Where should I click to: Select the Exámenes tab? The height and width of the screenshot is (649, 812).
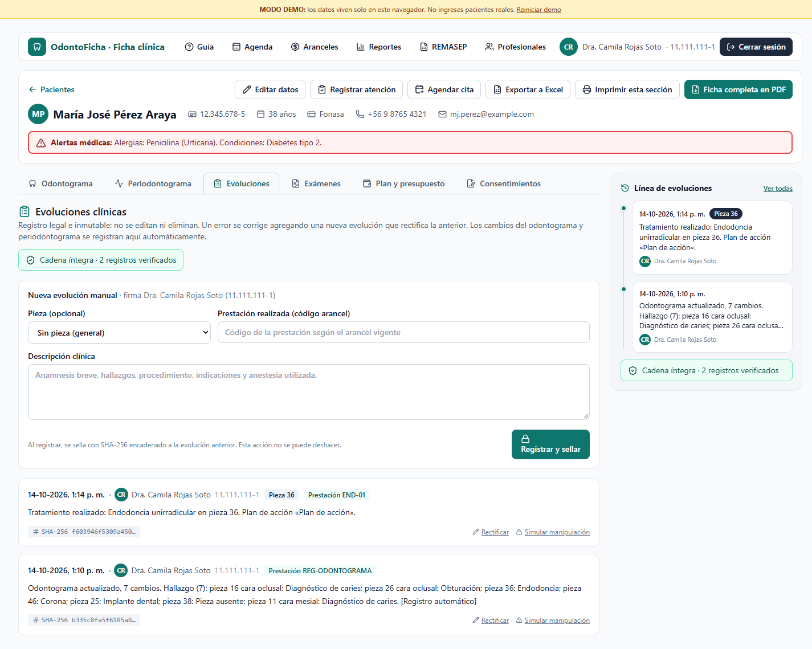[x=316, y=183]
